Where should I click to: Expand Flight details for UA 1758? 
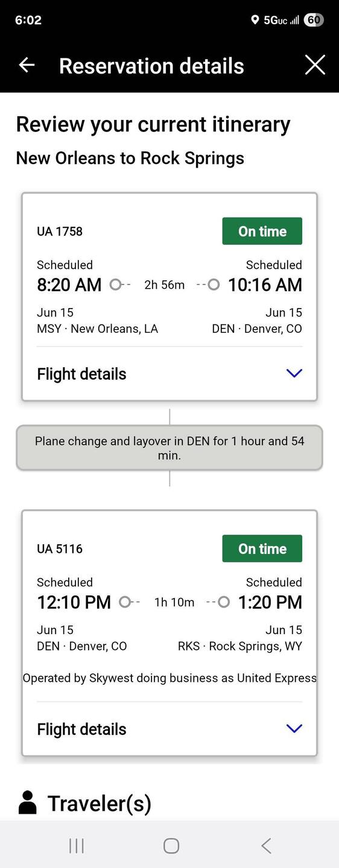tap(169, 374)
